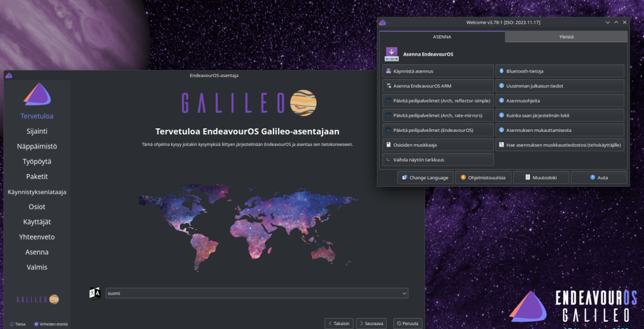
Task: Click the Seuraava next button
Action: coord(371,323)
